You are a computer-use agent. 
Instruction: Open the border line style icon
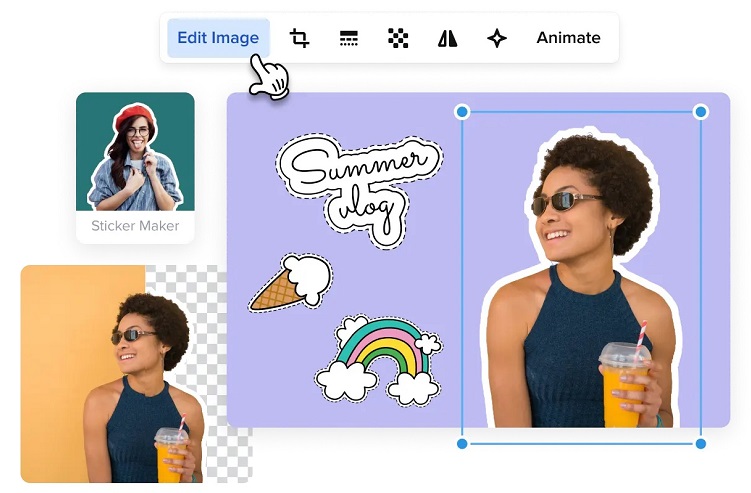348,38
